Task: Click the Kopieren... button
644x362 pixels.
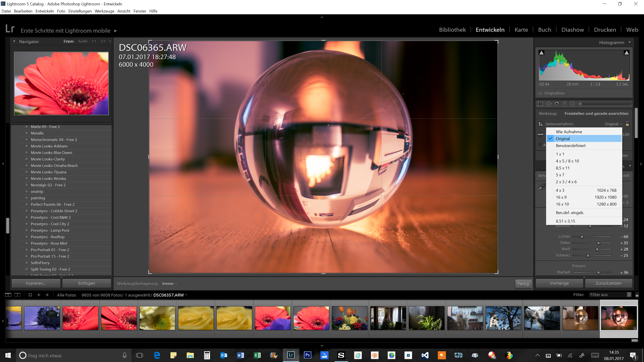Action: (x=36, y=283)
